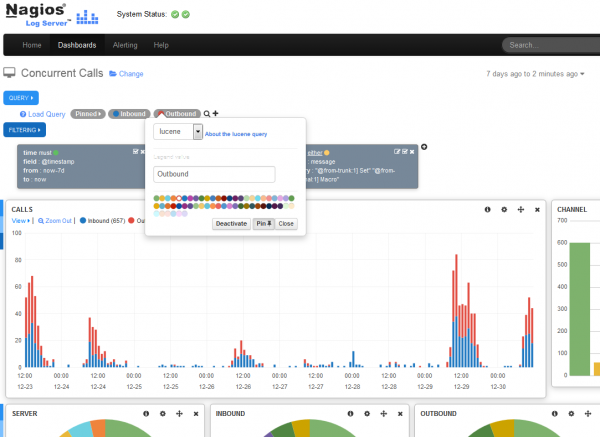This screenshot has height=437, width=600.
Task: Collapse the QUERY section
Action: (21, 97)
